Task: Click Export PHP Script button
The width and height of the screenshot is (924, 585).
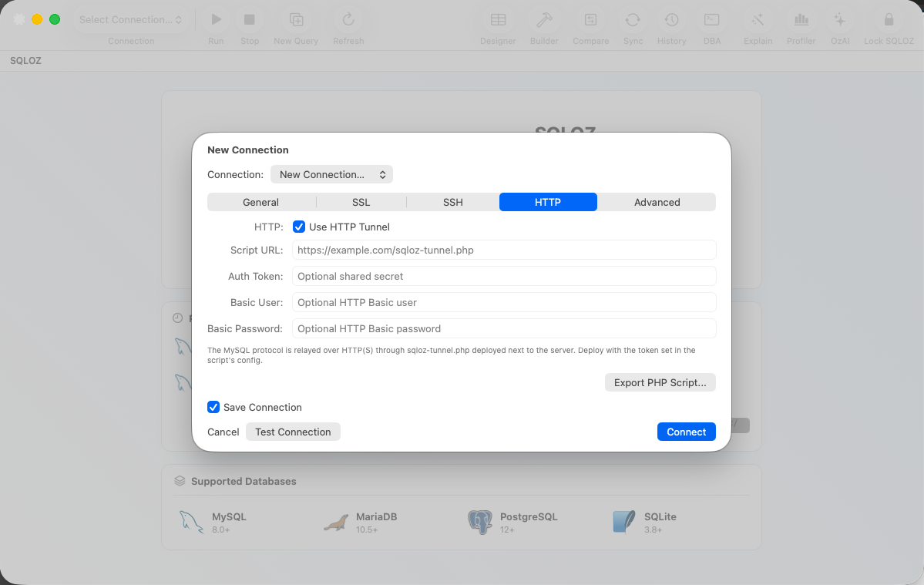Action: (x=660, y=382)
